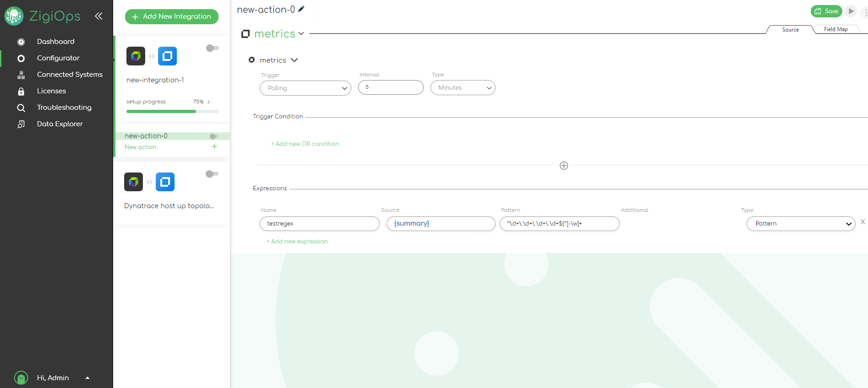
Task: Click Add new expression link
Action: [x=297, y=241]
